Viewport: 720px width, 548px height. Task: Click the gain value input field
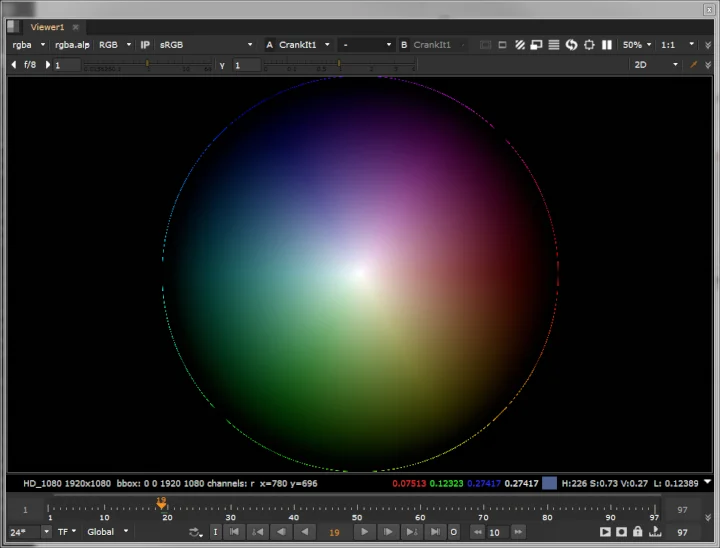click(67, 65)
